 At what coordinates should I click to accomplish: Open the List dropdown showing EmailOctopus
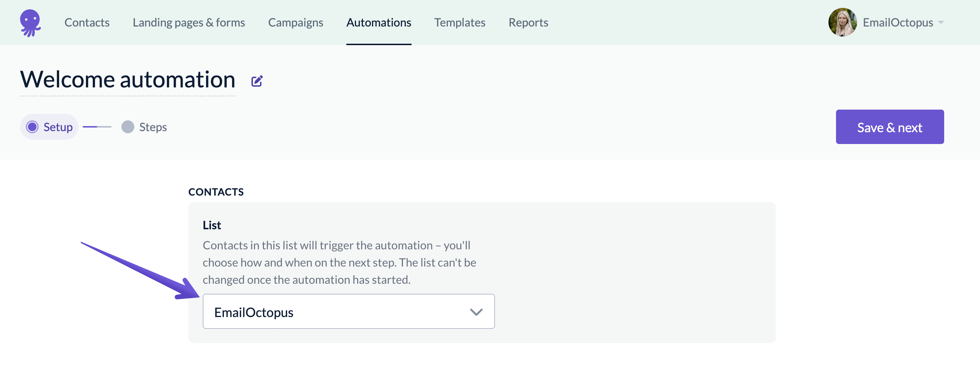(x=349, y=311)
